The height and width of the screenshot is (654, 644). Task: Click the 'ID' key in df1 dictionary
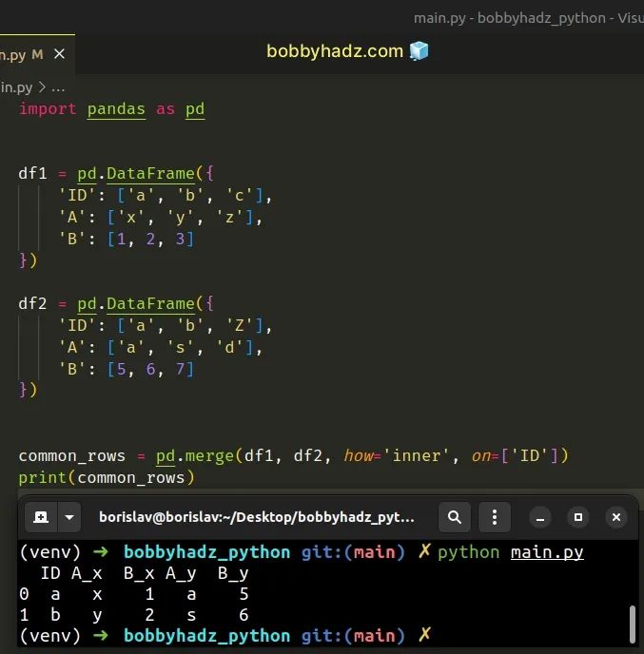(x=77, y=195)
